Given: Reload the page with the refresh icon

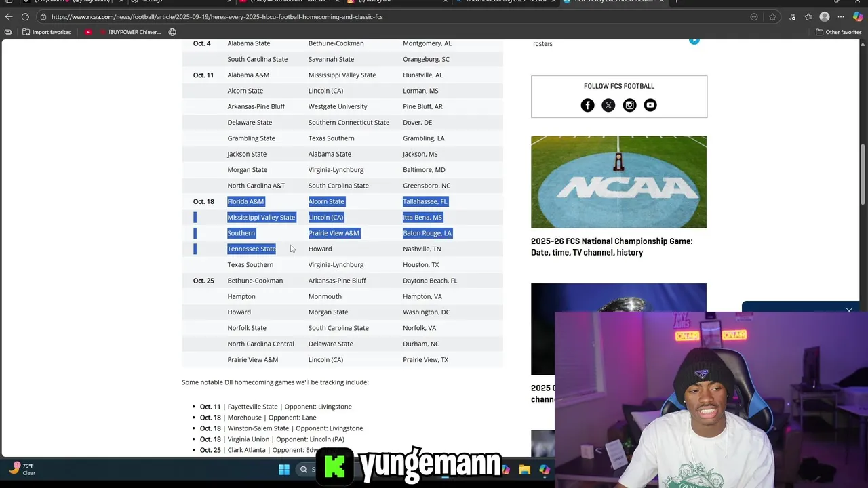Looking at the screenshot, I should click(25, 17).
